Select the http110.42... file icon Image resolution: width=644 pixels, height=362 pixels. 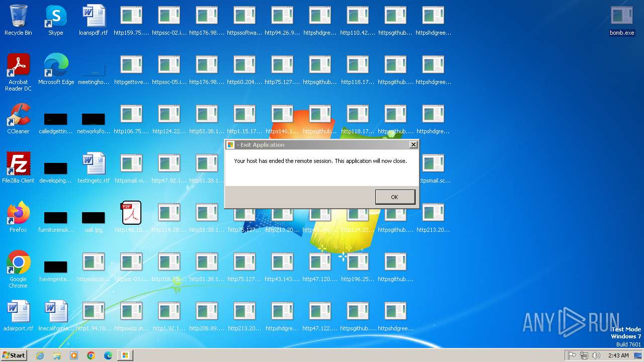(x=358, y=20)
